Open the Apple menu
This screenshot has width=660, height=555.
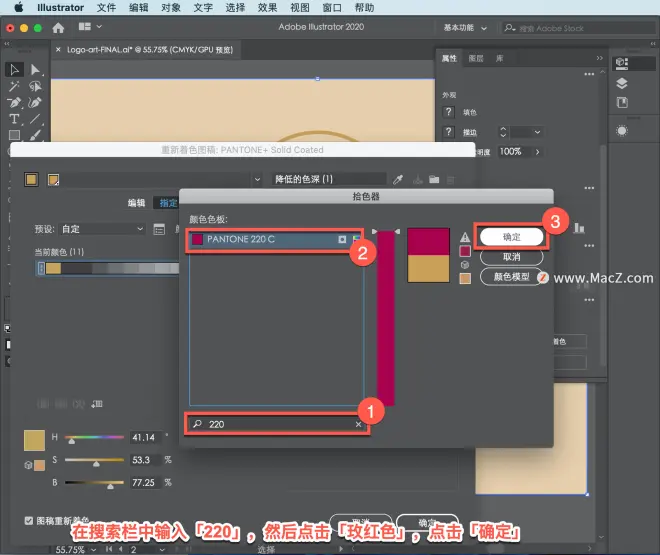19,7
